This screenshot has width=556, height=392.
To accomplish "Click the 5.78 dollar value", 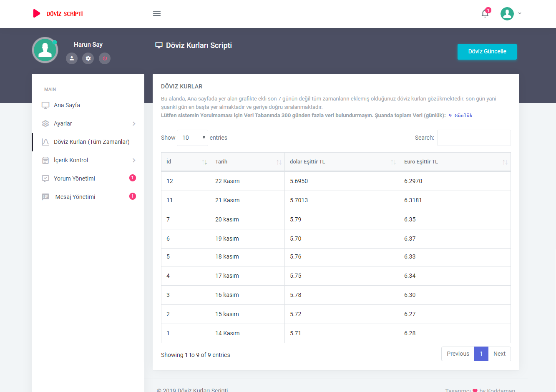I will click(x=296, y=295).
